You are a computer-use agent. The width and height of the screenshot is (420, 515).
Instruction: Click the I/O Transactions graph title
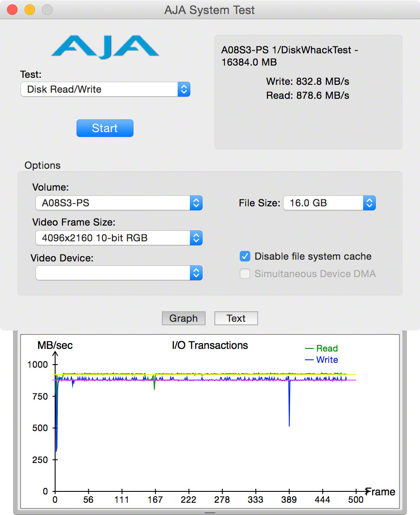pos(210,345)
